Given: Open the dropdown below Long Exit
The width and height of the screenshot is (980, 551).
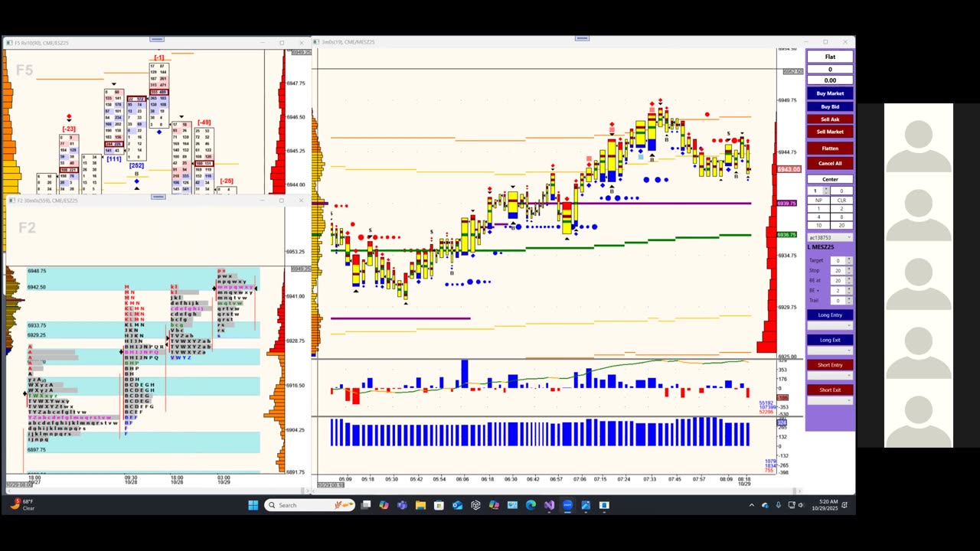Looking at the screenshot, I should point(830,350).
